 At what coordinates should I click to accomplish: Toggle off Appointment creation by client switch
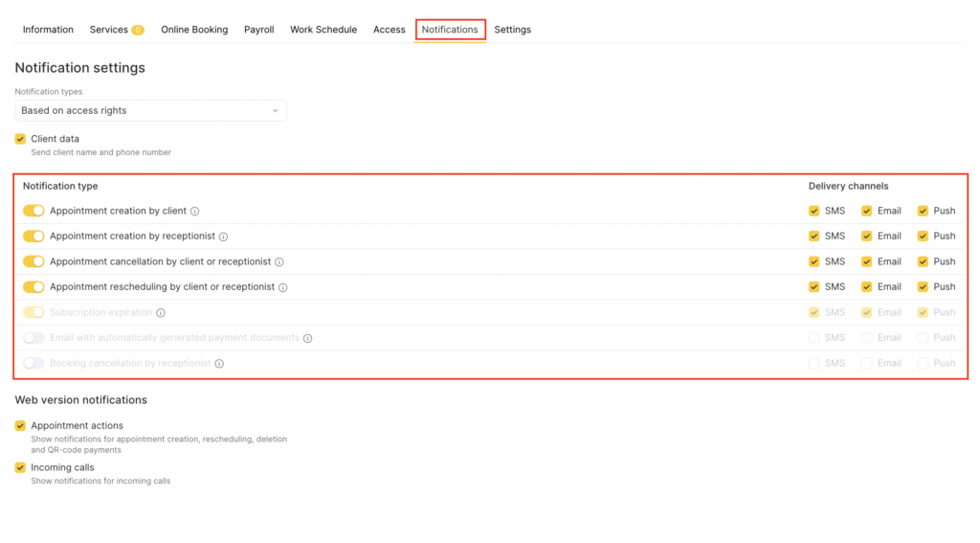pos(33,211)
